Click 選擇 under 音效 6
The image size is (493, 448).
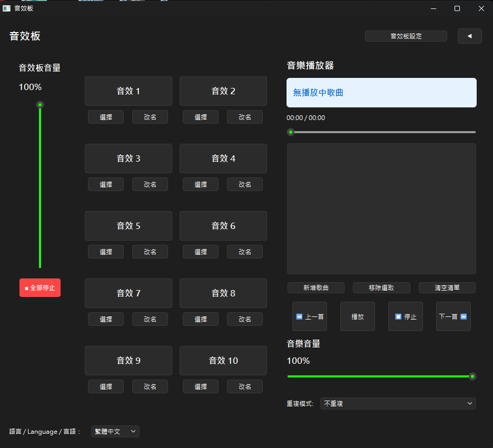click(201, 252)
